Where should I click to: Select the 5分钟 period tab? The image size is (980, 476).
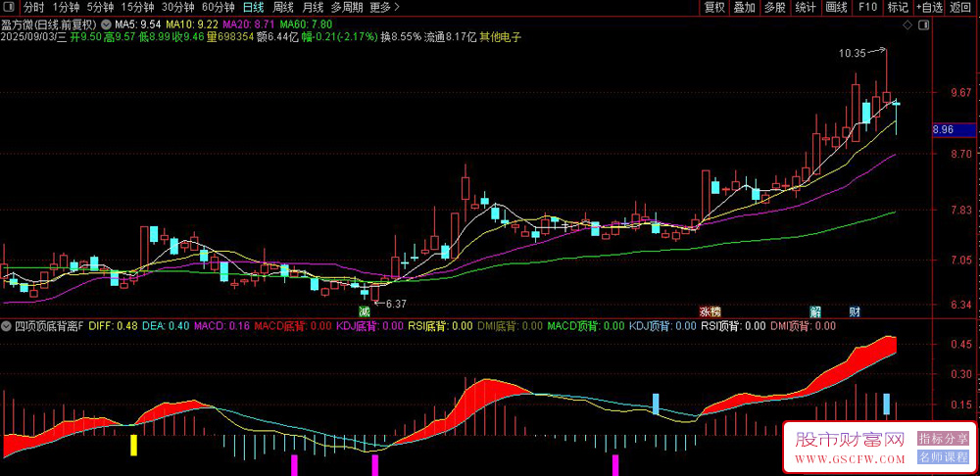pyautogui.click(x=101, y=8)
